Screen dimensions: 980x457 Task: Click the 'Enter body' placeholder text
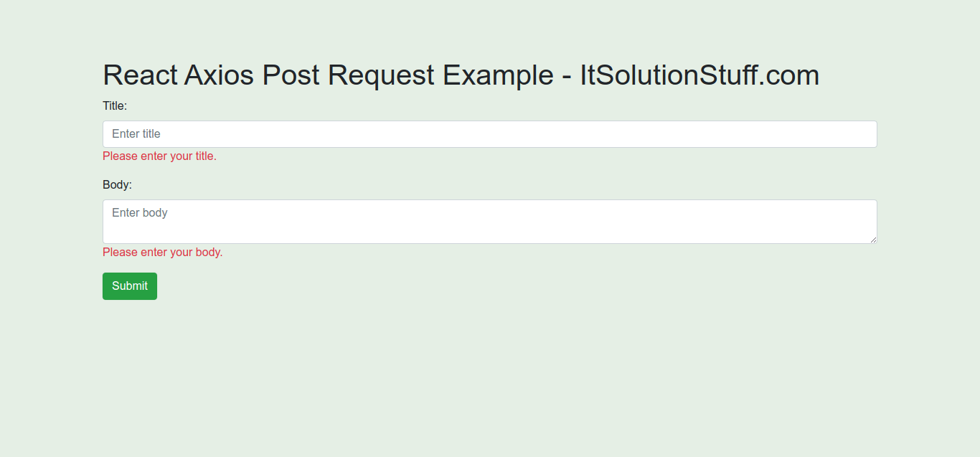click(x=139, y=212)
